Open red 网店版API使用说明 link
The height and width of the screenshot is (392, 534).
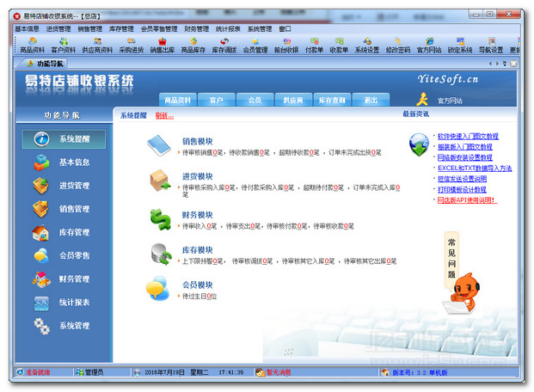pyautogui.click(x=467, y=200)
